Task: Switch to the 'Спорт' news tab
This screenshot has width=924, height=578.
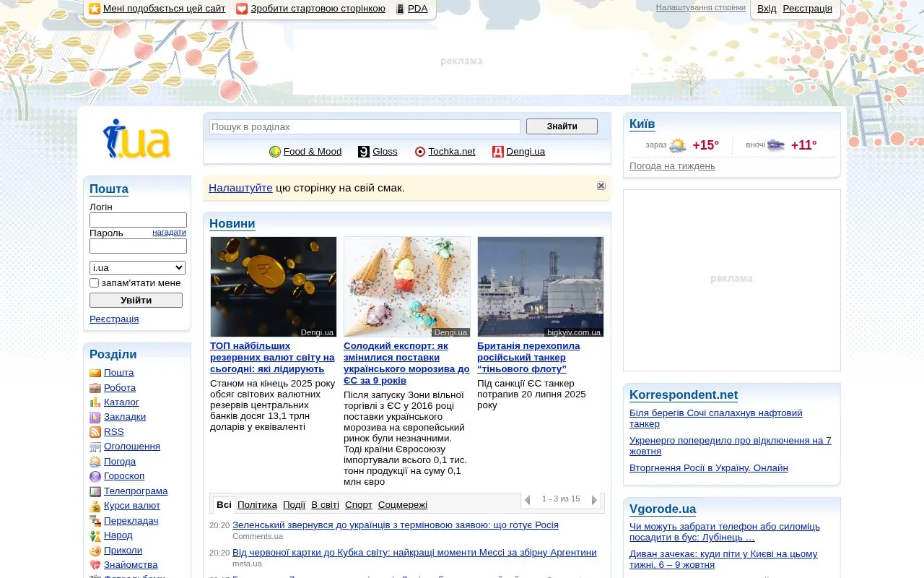Action: pyautogui.click(x=359, y=505)
